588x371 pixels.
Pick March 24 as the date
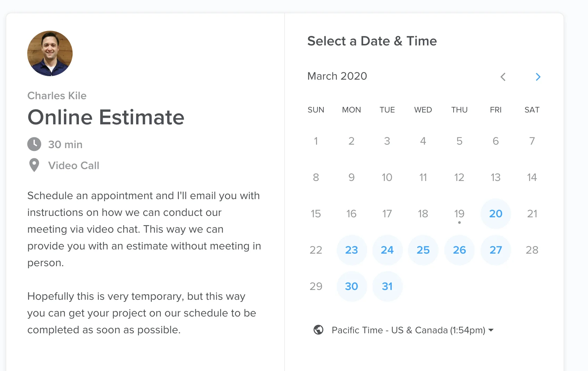[x=387, y=250]
